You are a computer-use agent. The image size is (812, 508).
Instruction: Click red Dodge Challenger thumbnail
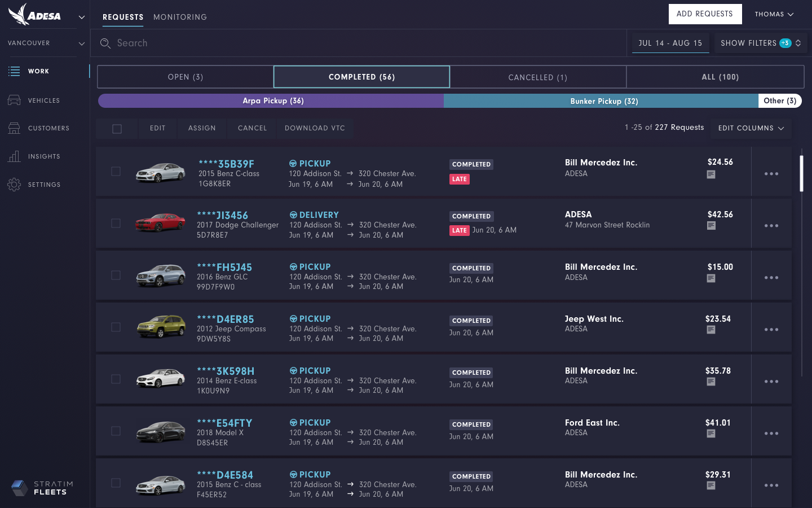(x=161, y=222)
